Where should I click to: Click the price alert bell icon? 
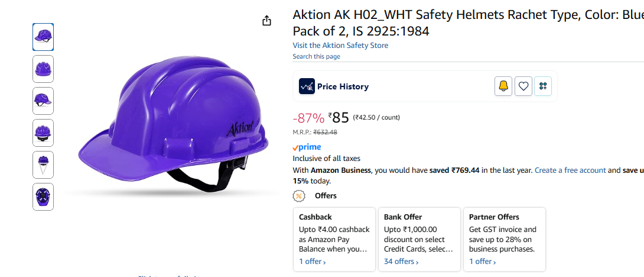[503, 86]
